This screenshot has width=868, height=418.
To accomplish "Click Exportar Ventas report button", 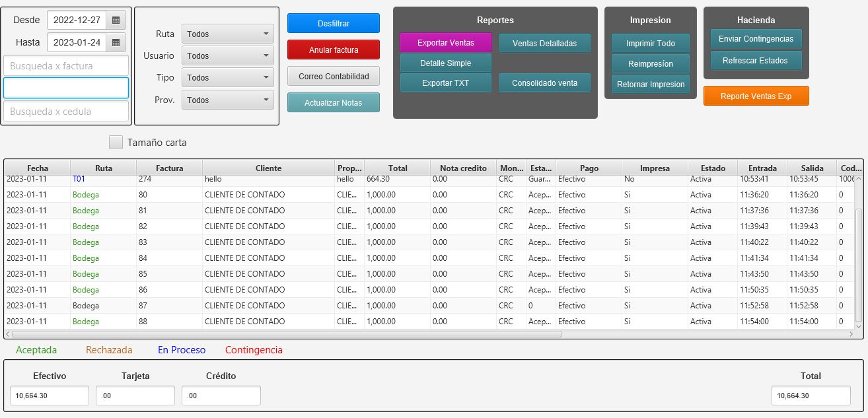I will 445,43.
